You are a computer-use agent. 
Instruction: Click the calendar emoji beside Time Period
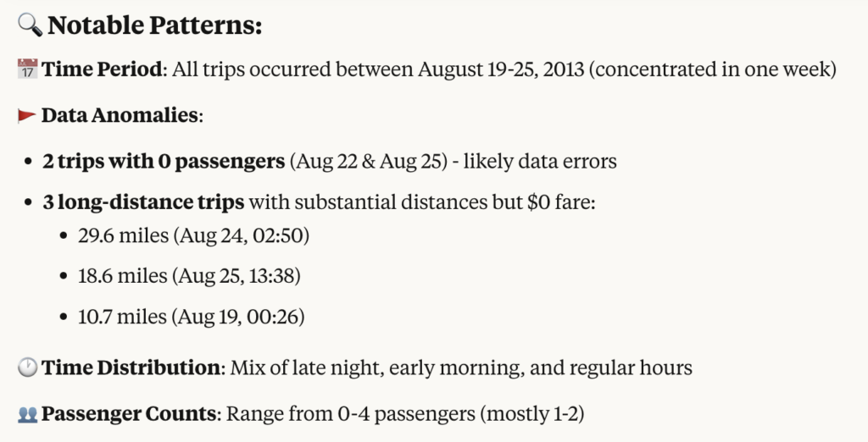click(28, 69)
